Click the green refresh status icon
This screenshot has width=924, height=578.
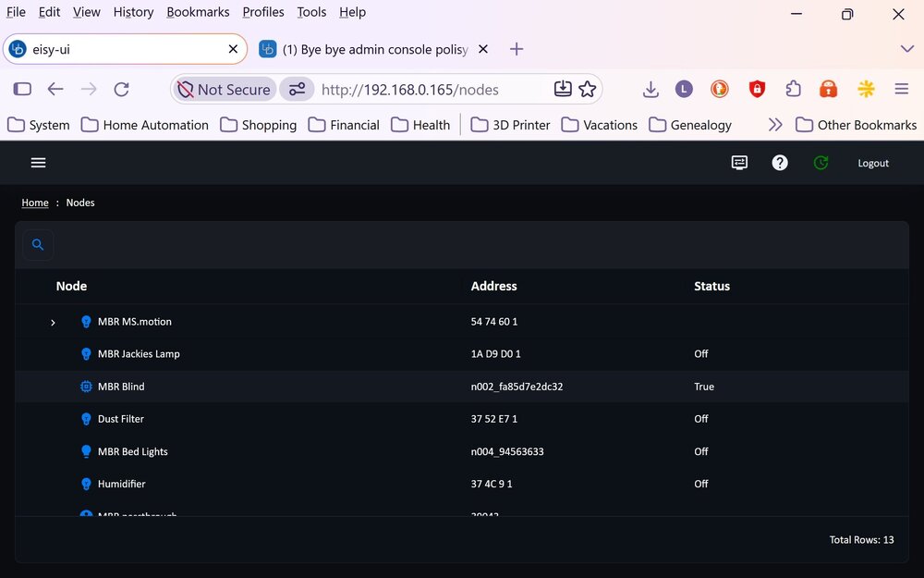point(821,163)
